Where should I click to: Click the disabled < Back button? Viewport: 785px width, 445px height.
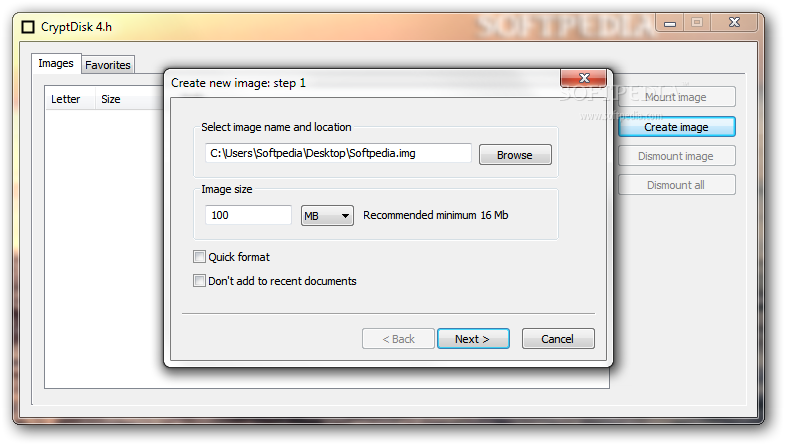399,339
